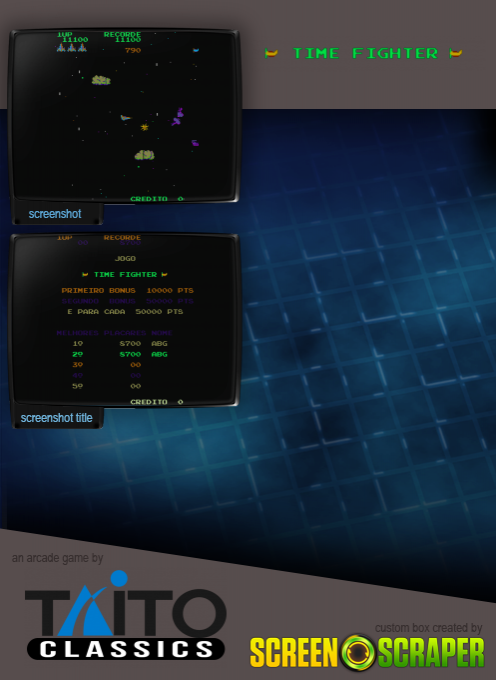Click the JOGO text in the title screenshot
This screenshot has height=680, width=496.
tap(125, 258)
